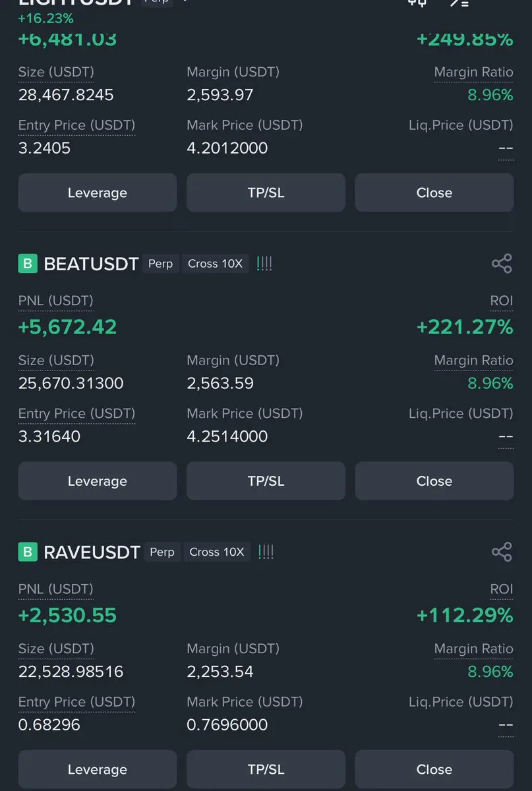The image size is (532, 791).
Task: Set TP/SL for BEATUSDT position
Action: click(x=266, y=481)
